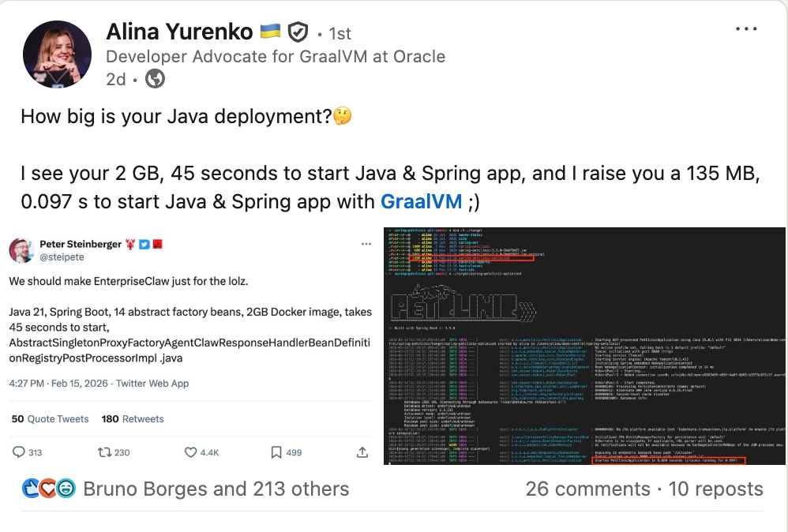The height and width of the screenshot is (532, 788).
Task: Click '50 Quote Tweets' count
Action: [x=50, y=419]
